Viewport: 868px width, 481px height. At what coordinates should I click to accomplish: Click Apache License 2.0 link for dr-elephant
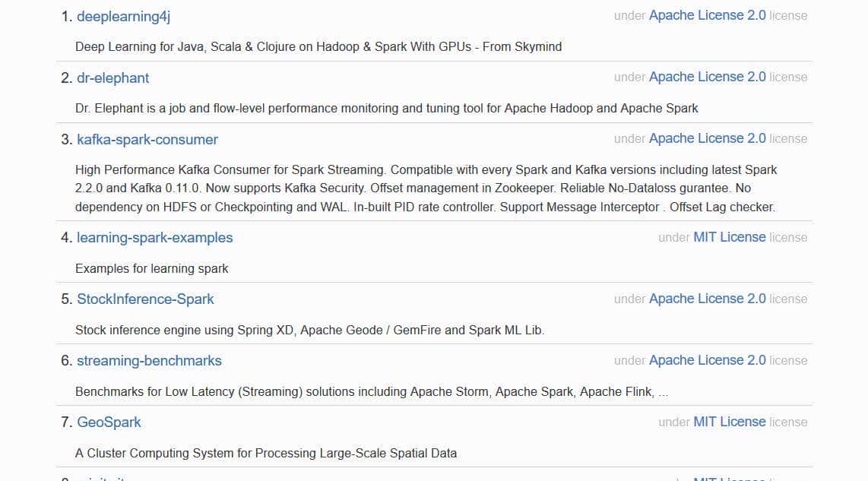pos(707,77)
